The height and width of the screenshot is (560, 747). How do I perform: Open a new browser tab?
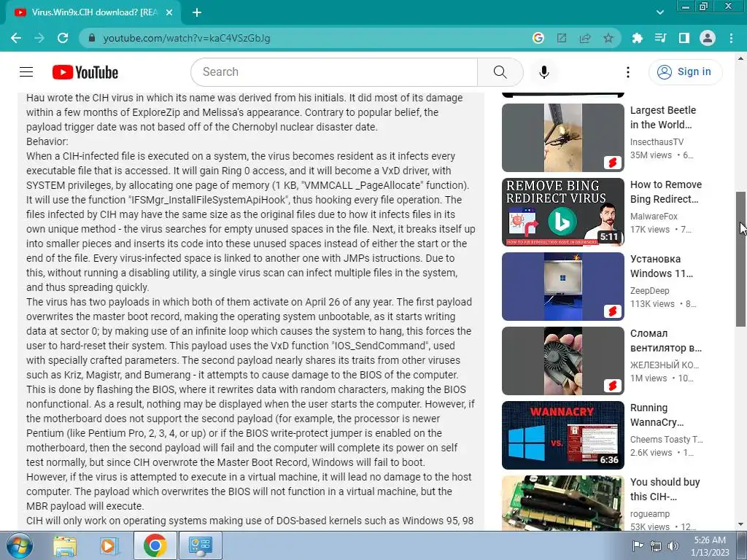(x=197, y=12)
